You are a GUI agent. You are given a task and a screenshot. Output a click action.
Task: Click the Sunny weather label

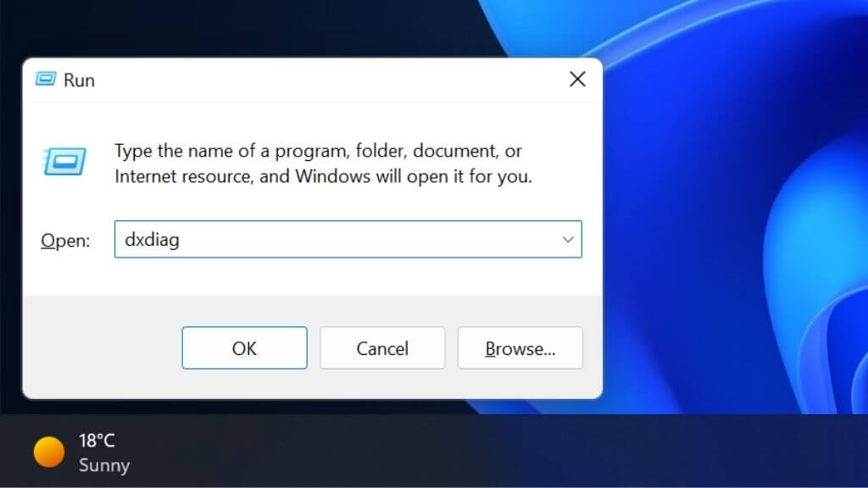pos(104,465)
